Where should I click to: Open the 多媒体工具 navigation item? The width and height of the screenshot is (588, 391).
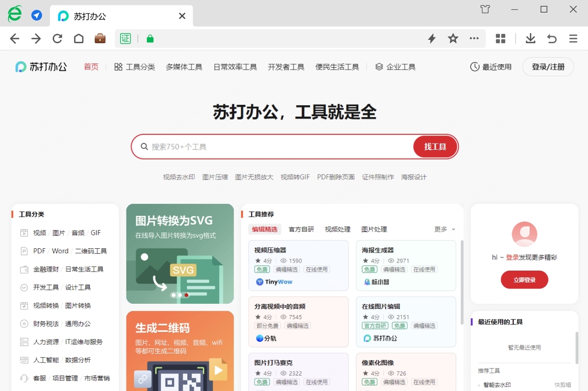(x=184, y=67)
